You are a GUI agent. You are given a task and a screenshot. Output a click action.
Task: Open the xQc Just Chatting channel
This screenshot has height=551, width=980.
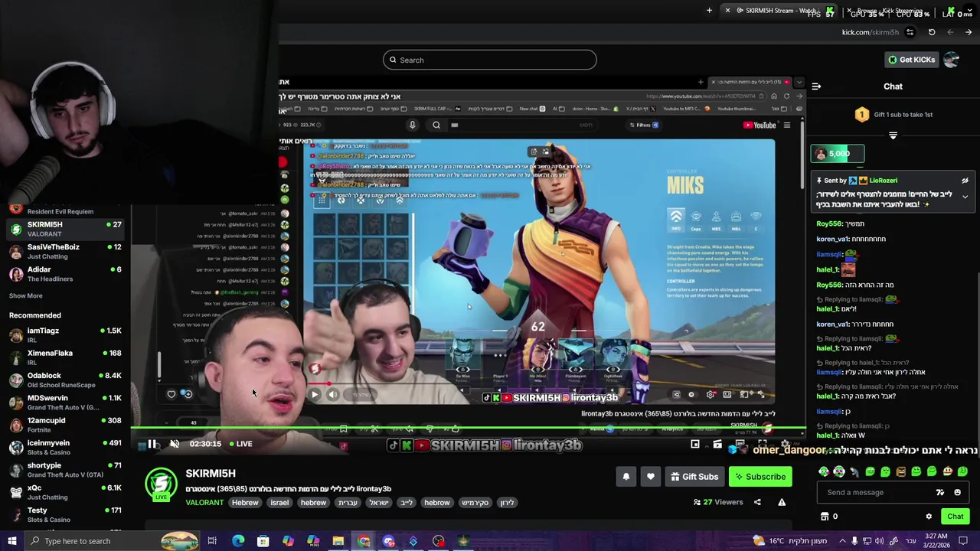tap(65, 492)
